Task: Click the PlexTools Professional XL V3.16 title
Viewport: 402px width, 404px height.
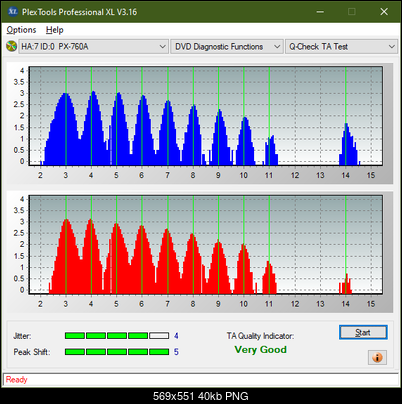Action: (x=79, y=12)
